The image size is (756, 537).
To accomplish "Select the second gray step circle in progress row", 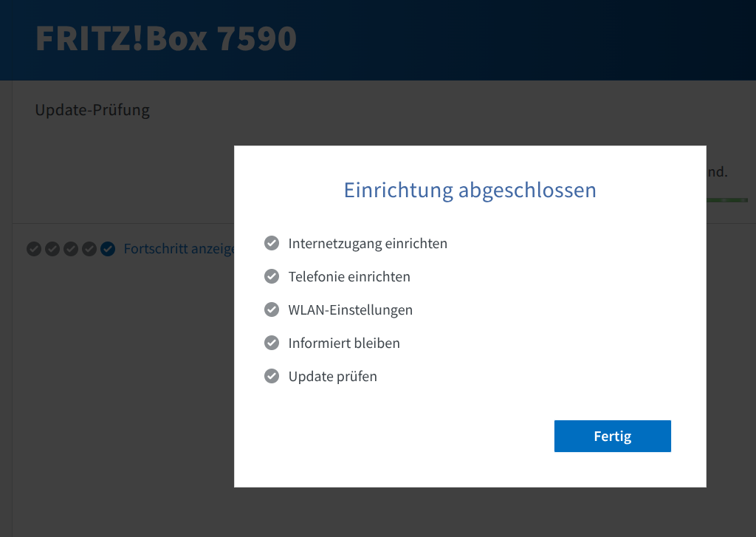I will pos(52,249).
